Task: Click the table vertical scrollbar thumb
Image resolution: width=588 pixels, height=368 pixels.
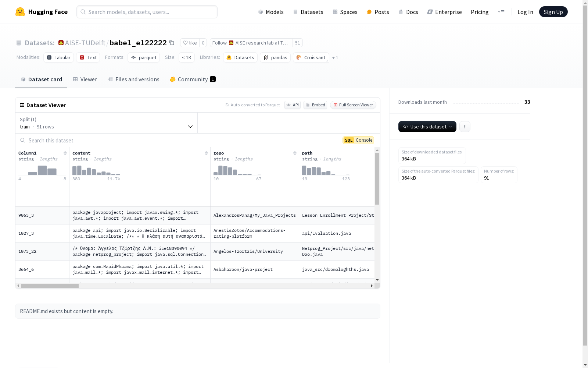Action: pos(377,178)
